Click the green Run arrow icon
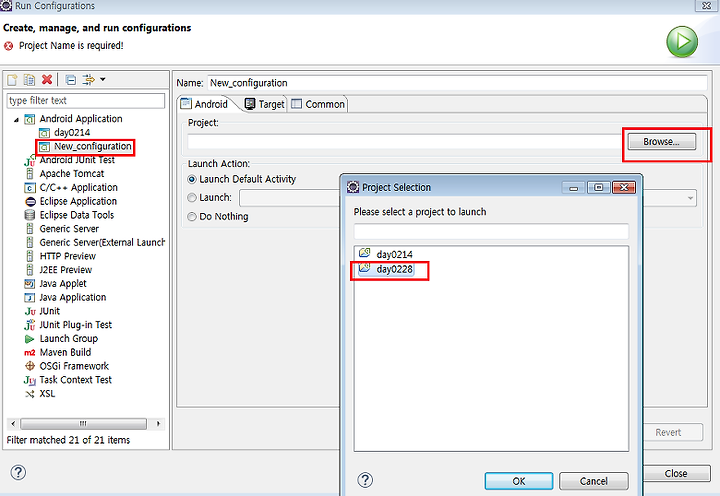This screenshot has width=720, height=496. coord(682,41)
